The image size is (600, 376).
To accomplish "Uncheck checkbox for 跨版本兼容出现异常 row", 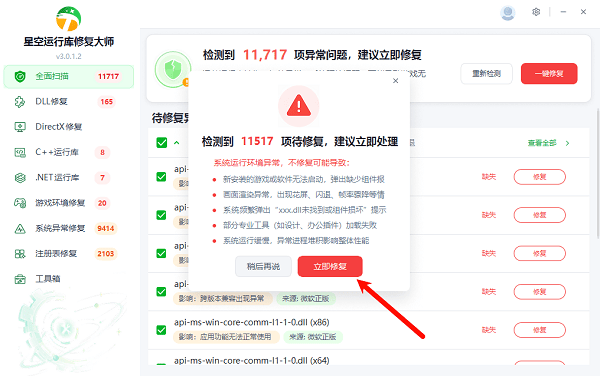I will 161,291.
